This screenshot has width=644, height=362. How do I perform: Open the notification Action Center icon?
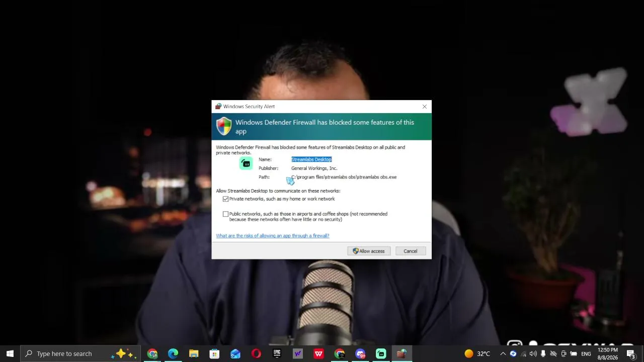tap(631, 354)
